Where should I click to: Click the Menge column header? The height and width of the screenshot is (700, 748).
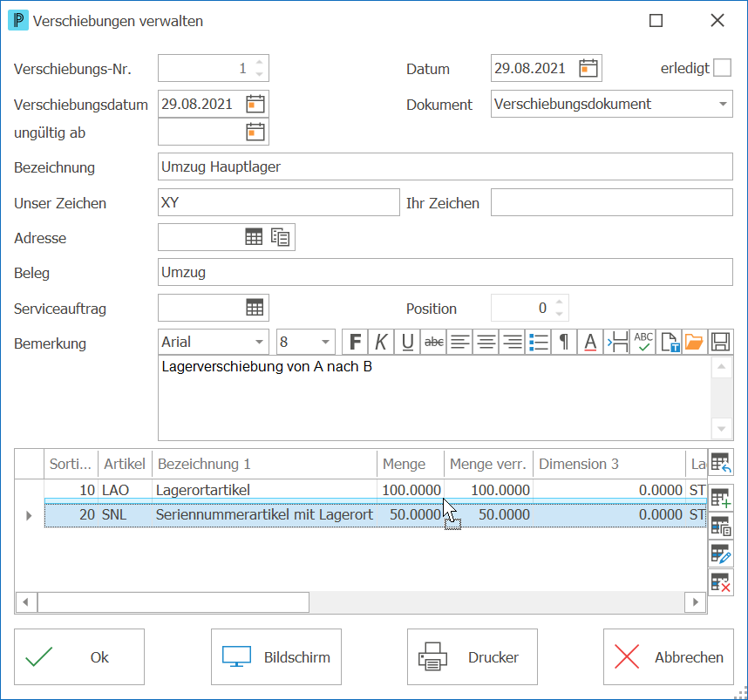pos(411,464)
